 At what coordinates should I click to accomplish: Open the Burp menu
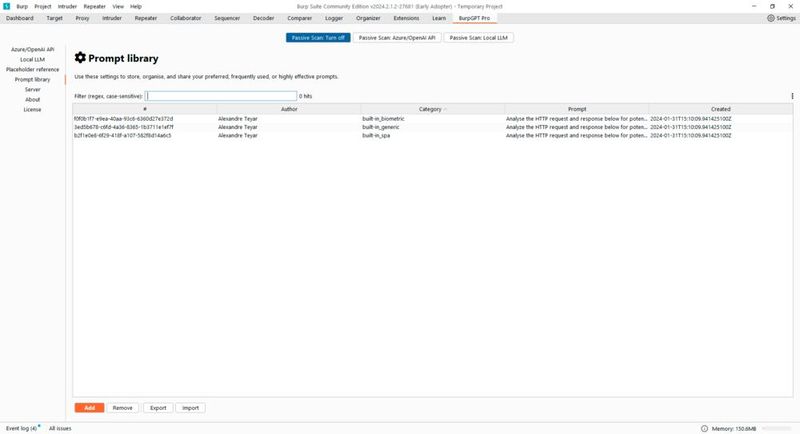click(x=22, y=7)
